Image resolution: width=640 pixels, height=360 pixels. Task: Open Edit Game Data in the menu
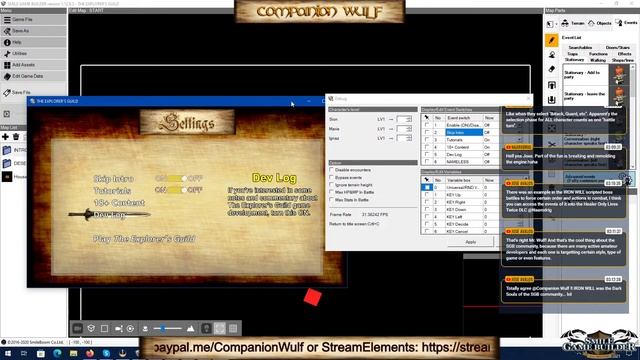[33, 76]
